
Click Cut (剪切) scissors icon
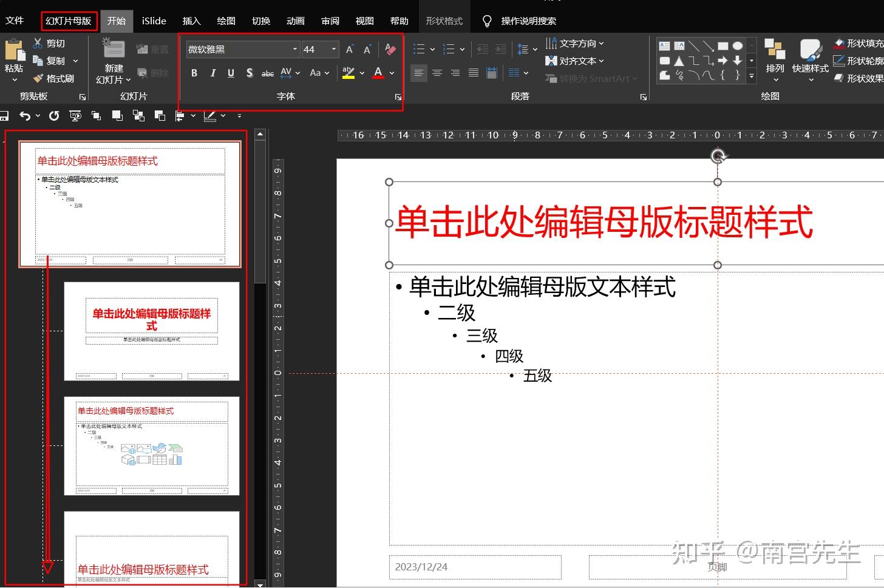[38, 43]
